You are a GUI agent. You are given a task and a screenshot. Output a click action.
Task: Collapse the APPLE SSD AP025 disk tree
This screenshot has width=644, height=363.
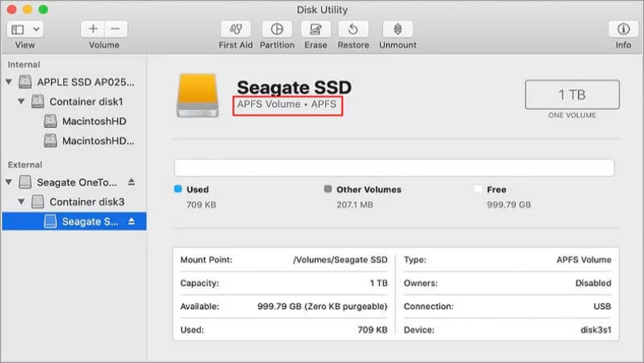(x=8, y=82)
